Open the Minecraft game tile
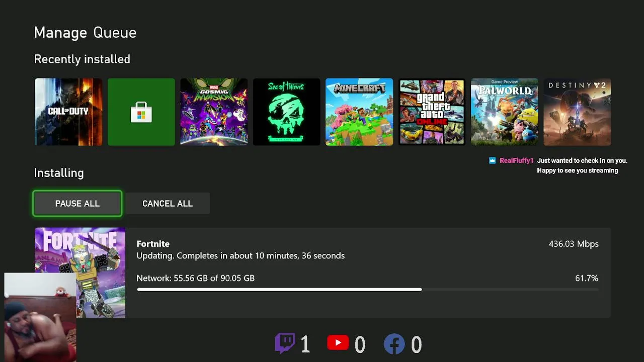This screenshot has width=644, height=362. click(x=359, y=112)
